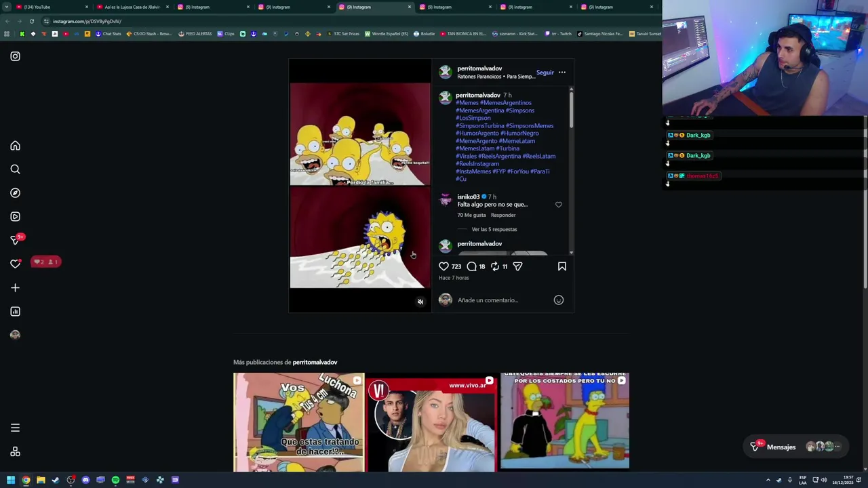
Task: Open the #MemesArgentinos hashtag link
Action: click(x=506, y=103)
